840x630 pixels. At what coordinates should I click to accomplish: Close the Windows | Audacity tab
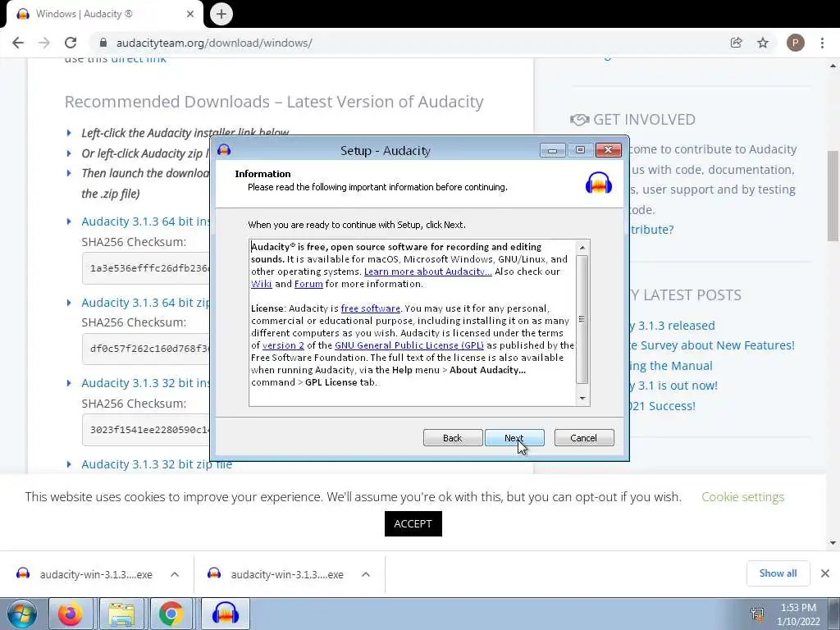pos(190,14)
